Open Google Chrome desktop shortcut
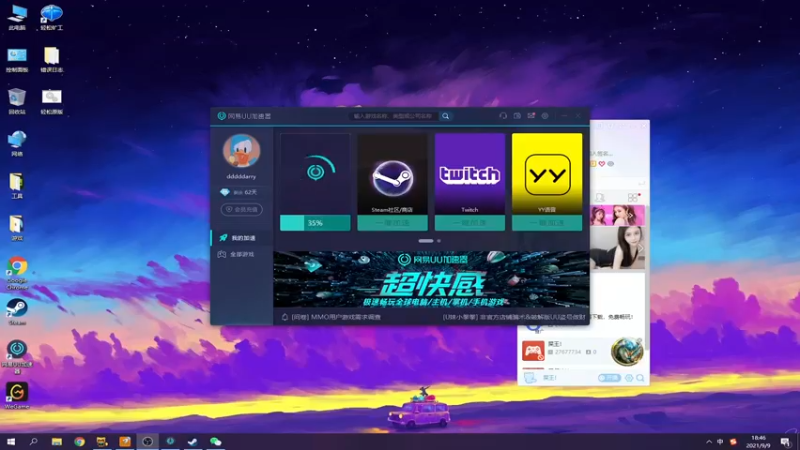This screenshot has width=800, height=450. tap(17, 273)
